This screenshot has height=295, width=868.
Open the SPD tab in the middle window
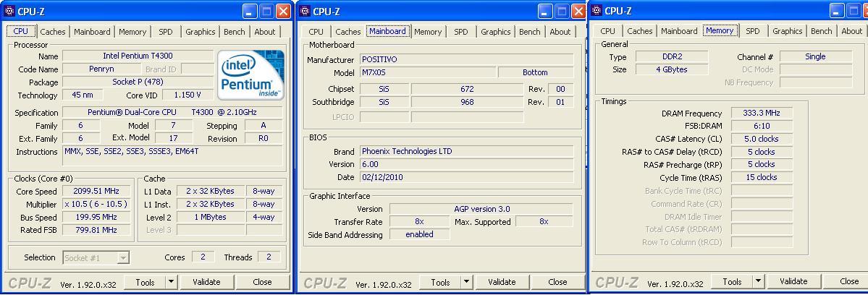[461, 32]
